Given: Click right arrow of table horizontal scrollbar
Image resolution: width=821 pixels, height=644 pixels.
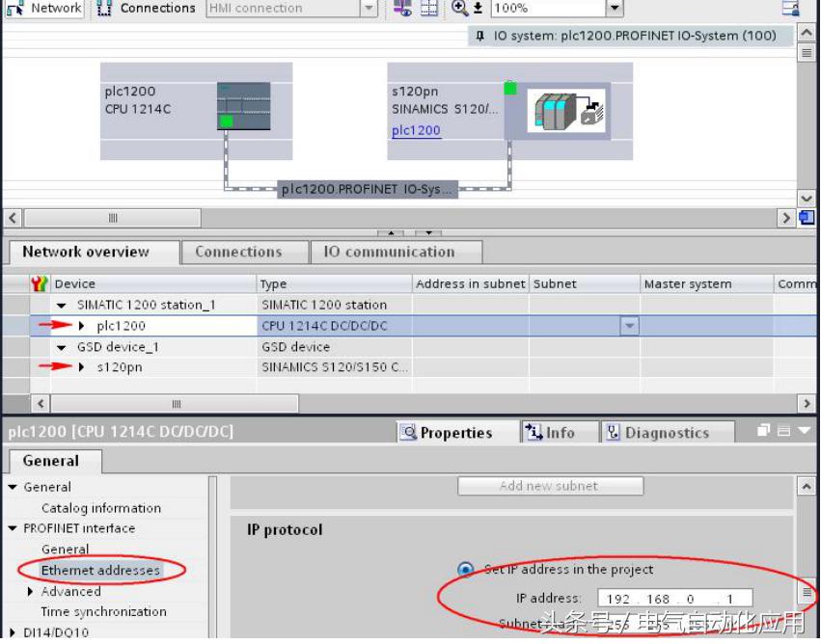Looking at the screenshot, I should click(x=807, y=404).
